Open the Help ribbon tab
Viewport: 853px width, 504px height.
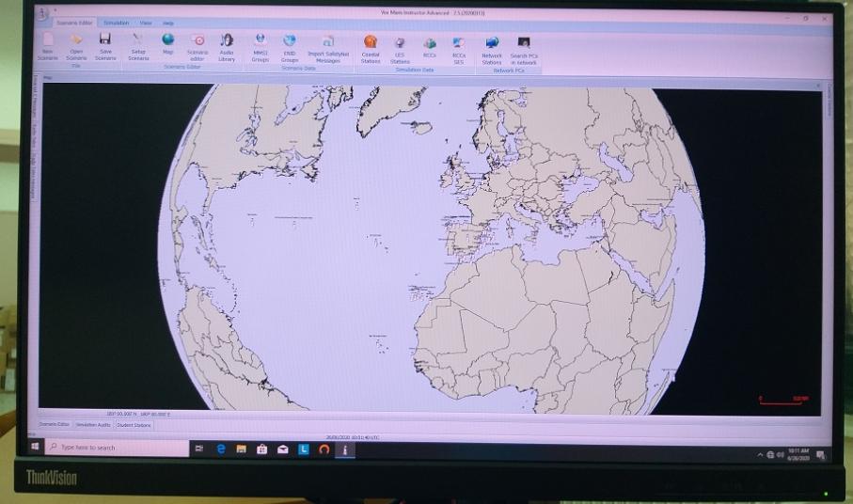point(167,22)
